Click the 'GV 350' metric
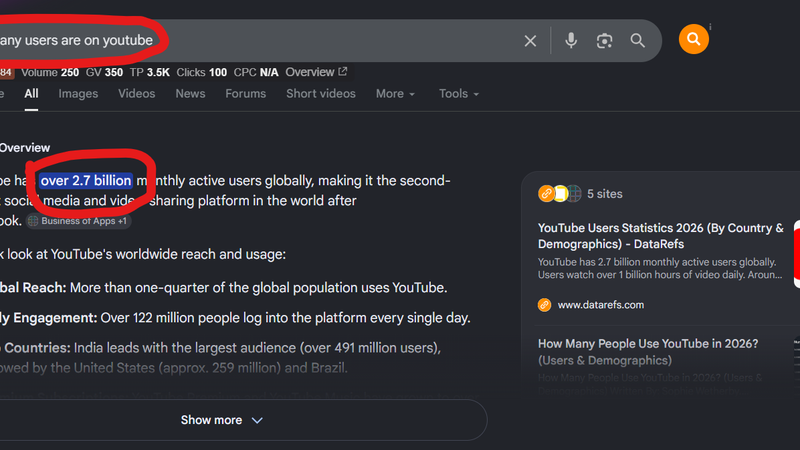 tap(104, 72)
